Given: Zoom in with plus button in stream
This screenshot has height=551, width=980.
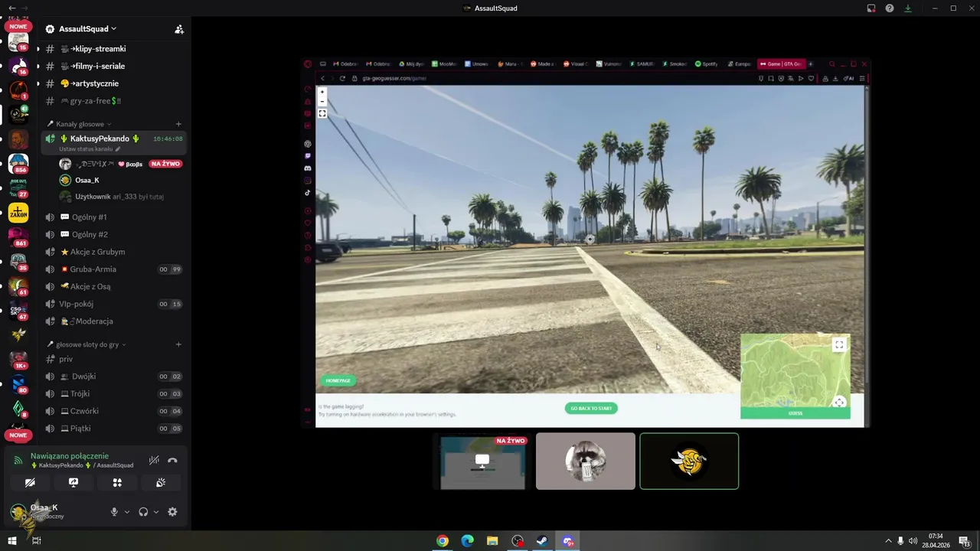Looking at the screenshot, I should point(322,92).
